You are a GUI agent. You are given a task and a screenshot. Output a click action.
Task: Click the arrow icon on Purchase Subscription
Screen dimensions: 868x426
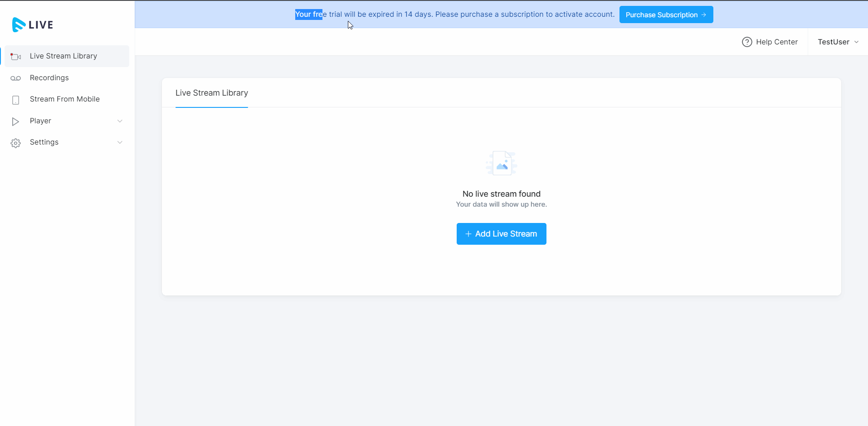[x=704, y=15]
